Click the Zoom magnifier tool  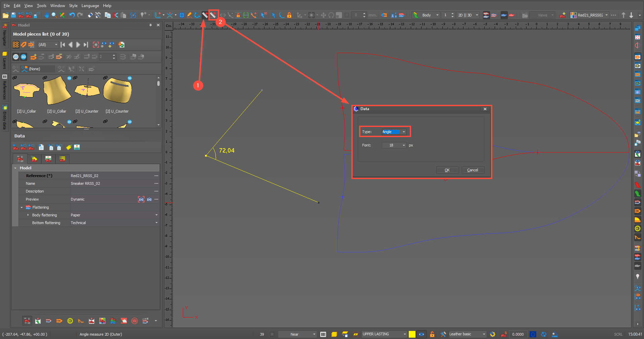coord(54,15)
